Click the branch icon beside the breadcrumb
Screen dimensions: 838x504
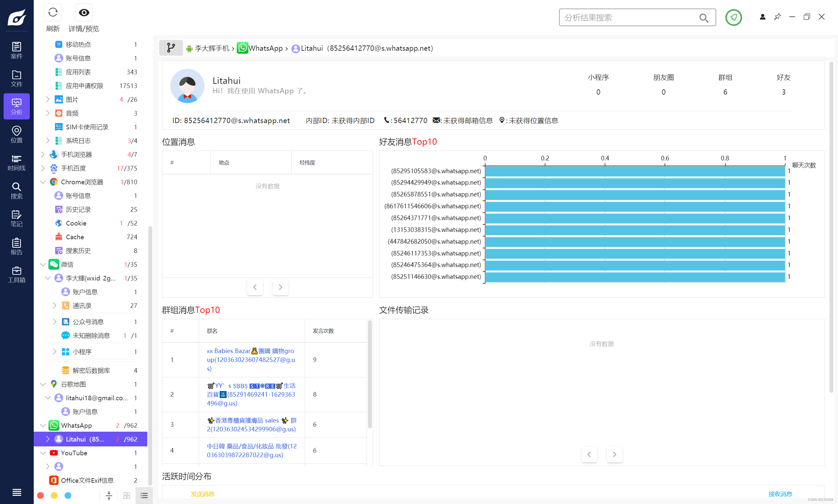point(171,48)
